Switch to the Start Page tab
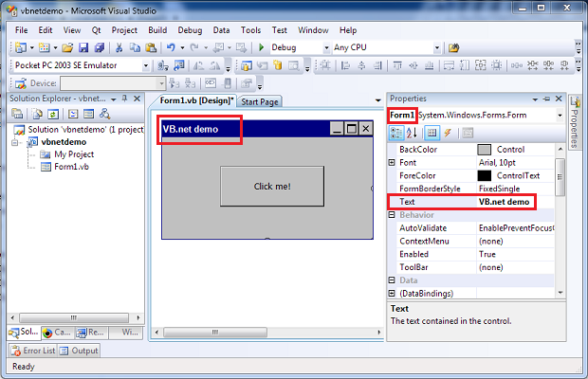 pos(260,102)
